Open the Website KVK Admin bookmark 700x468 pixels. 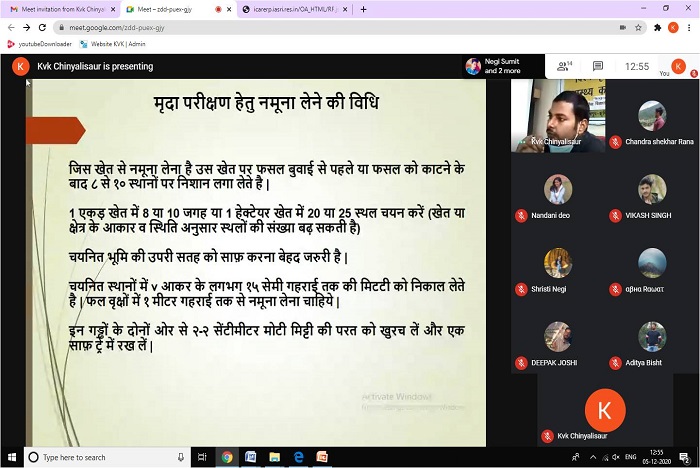pos(113,44)
